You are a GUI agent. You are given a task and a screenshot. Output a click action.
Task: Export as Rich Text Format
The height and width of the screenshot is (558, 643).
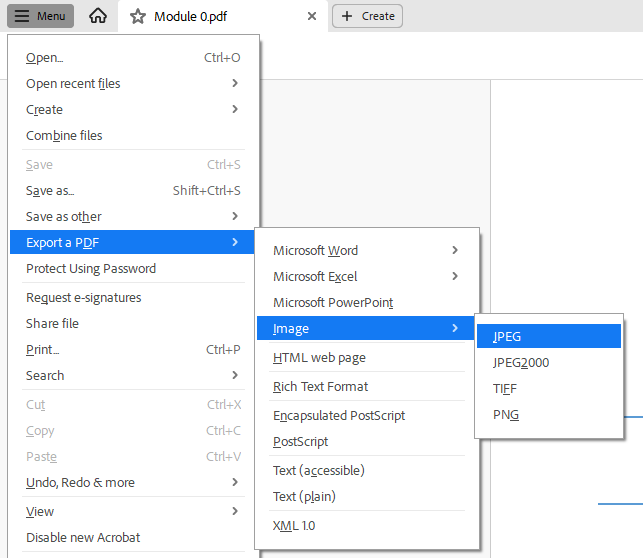click(x=366, y=387)
